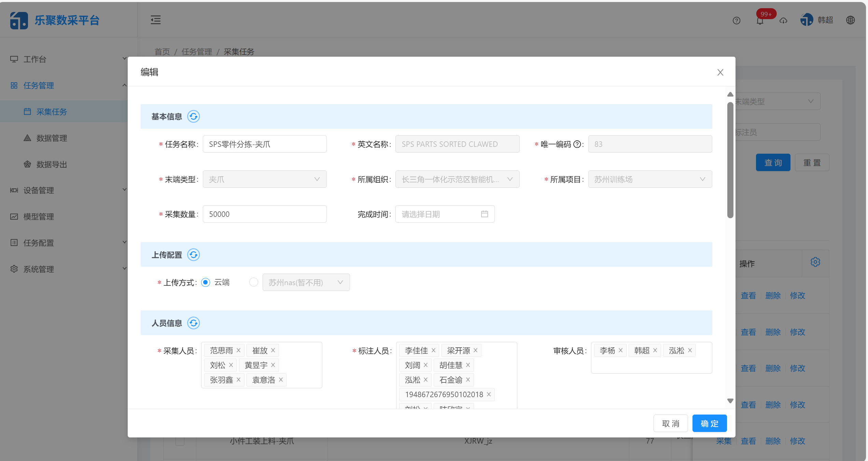
Task: Cancel editing via the 取消 button
Action: [670, 423]
